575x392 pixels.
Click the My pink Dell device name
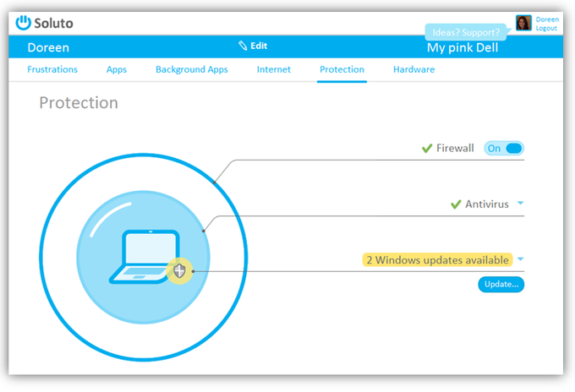(x=463, y=47)
